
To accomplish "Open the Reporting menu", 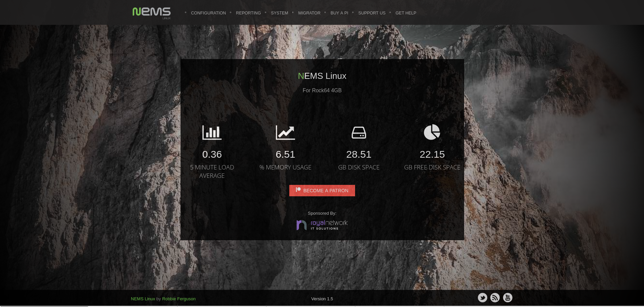I will (x=248, y=13).
